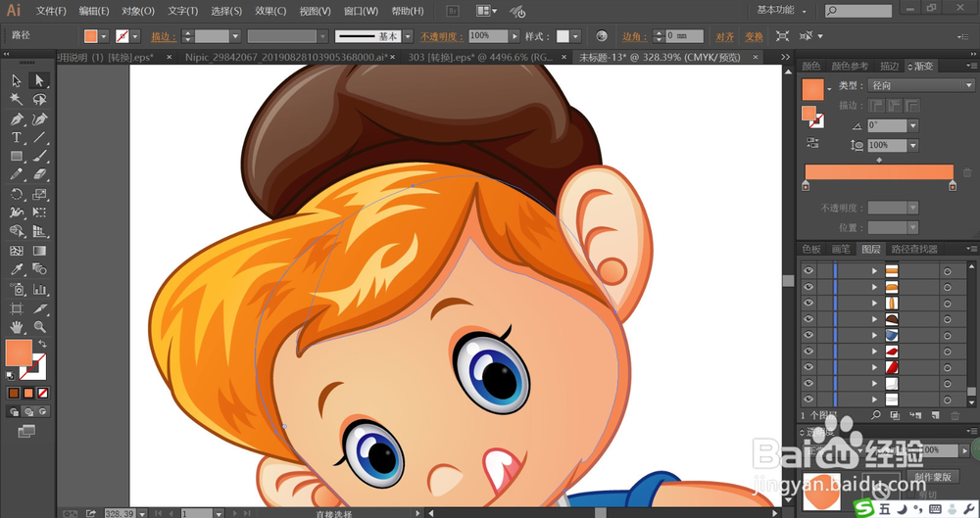Viewport: 980px width, 518px height.
Task: Select the Artboard tool
Action: 17,308
